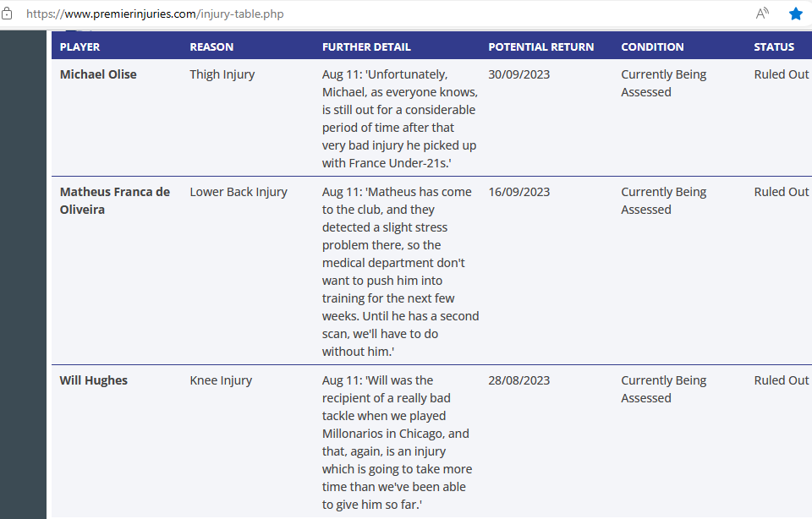
Task: Select the Matheus Franca de Oliveira name
Action: coord(114,200)
